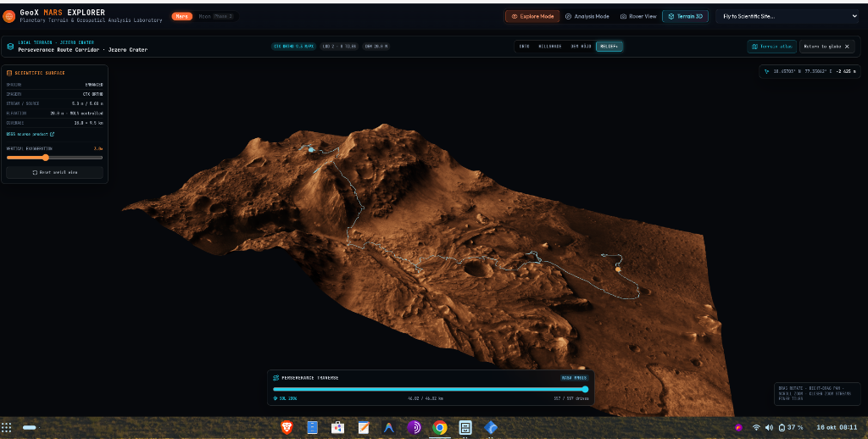
Task: Click the Scientific Surface panel icon
Action: (x=8, y=73)
